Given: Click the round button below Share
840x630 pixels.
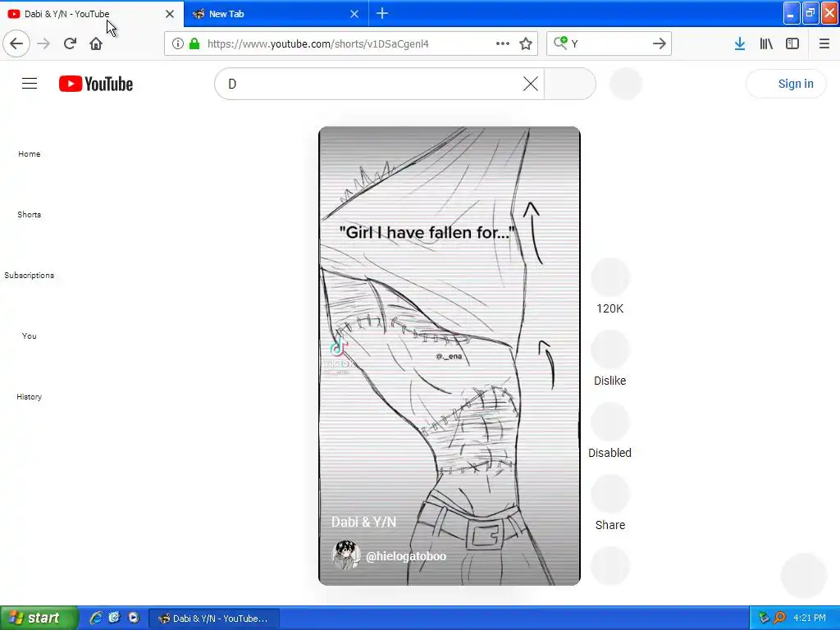Looking at the screenshot, I should (x=609, y=566).
